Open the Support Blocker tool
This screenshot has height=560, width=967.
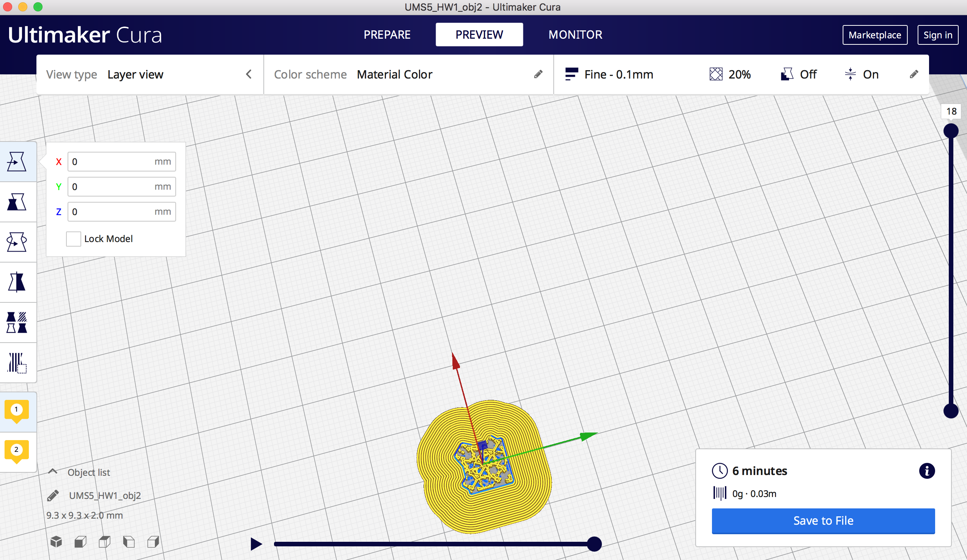(x=17, y=363)
